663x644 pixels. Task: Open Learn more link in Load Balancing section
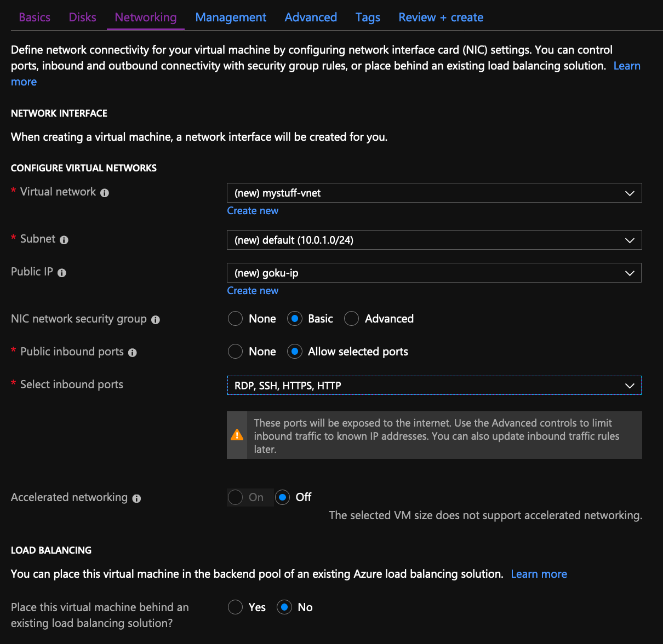539,574
